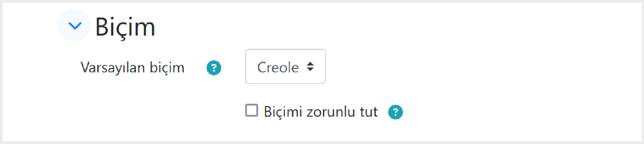Click the Biçim section heading
The width and height of the screenshot is (644, 144).
tap(125, 27)
